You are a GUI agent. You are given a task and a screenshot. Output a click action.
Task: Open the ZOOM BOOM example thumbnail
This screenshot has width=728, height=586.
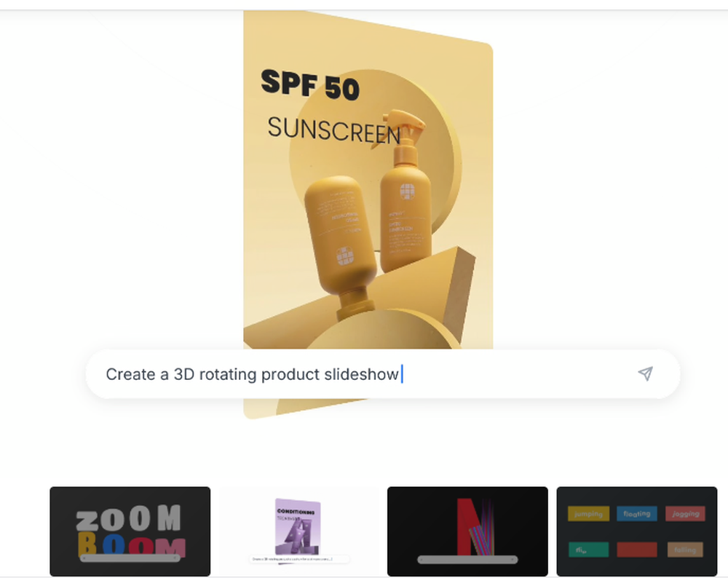pyautogui.click(x=130, y=531)
